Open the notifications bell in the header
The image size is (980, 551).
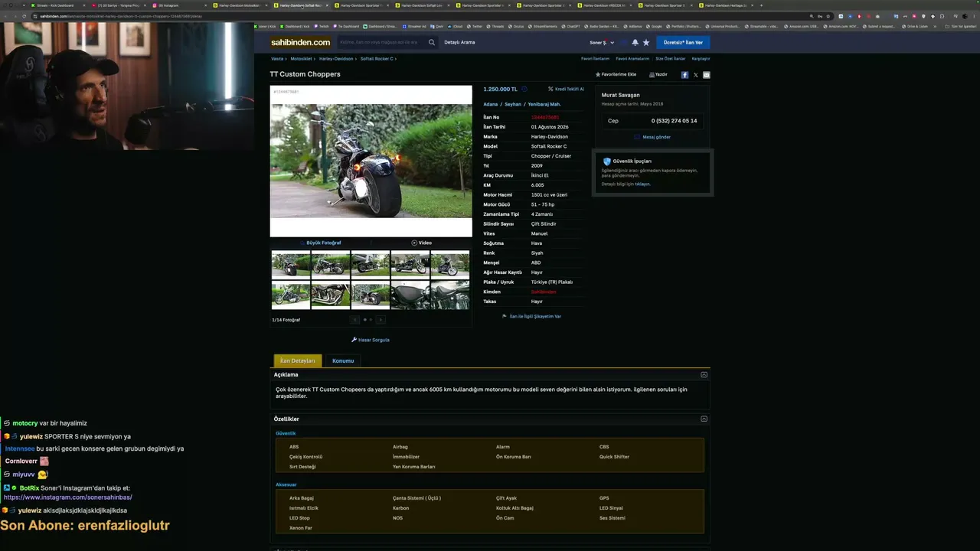(635, 43)
